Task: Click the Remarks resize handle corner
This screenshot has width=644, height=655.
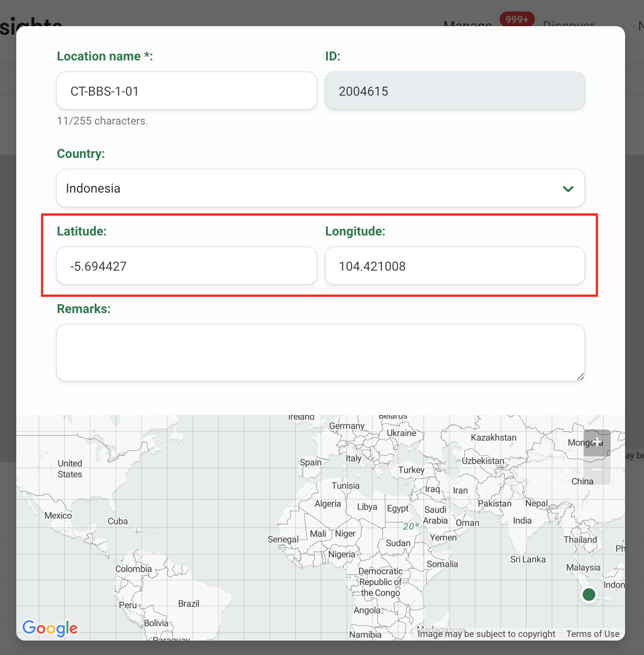Action: [580, 377]
